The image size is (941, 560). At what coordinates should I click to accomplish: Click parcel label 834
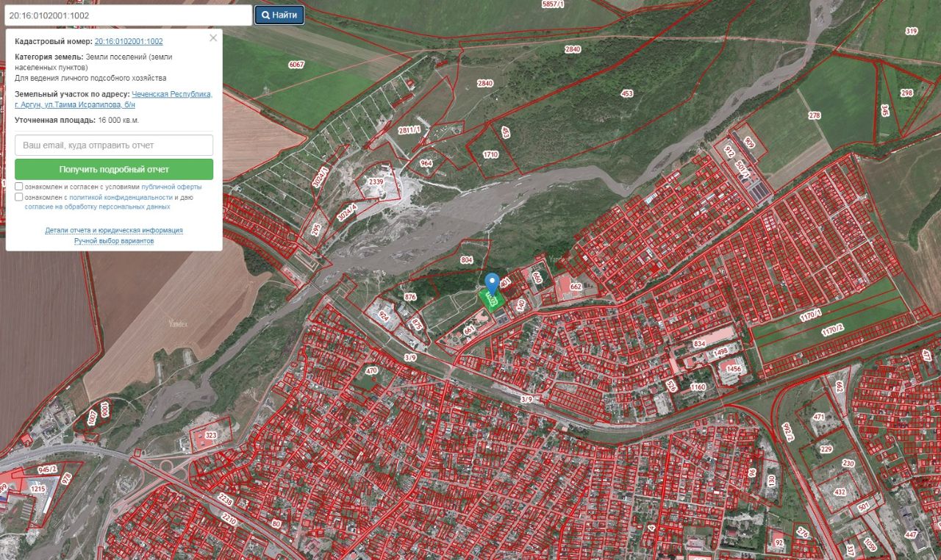[699, 344]
